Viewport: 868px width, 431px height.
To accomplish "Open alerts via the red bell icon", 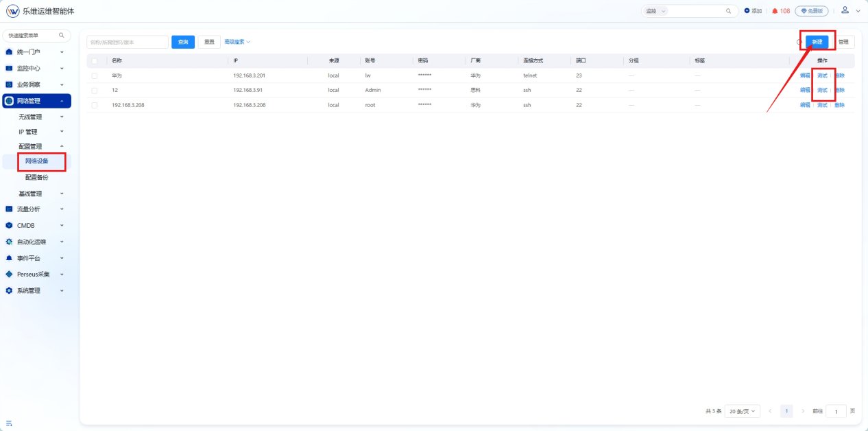I will pyautogui.click(x=775, y=11).
